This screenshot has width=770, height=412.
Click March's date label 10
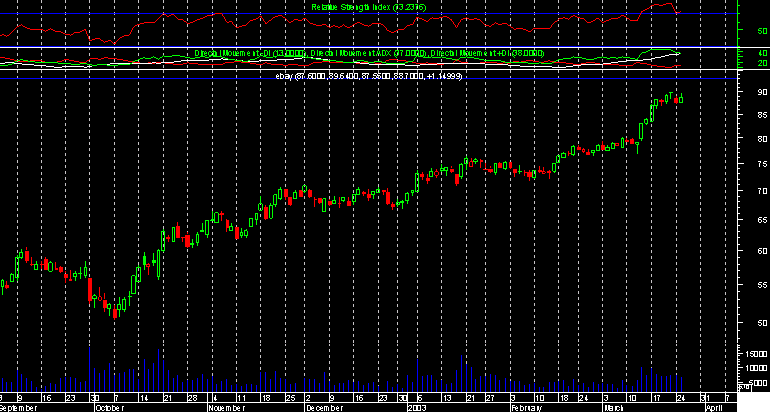[632, 398]
